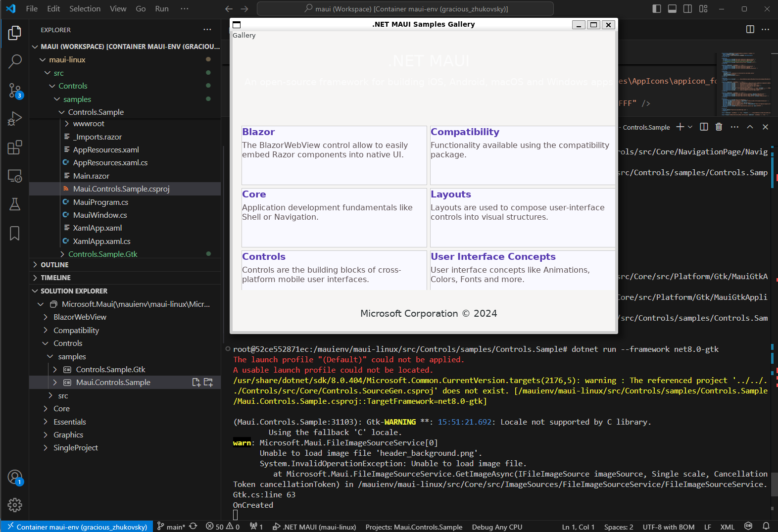The height and width of the screenshot is (532, 778).
Task: Open Remote Explorer view
Action: tap(15, 176)
